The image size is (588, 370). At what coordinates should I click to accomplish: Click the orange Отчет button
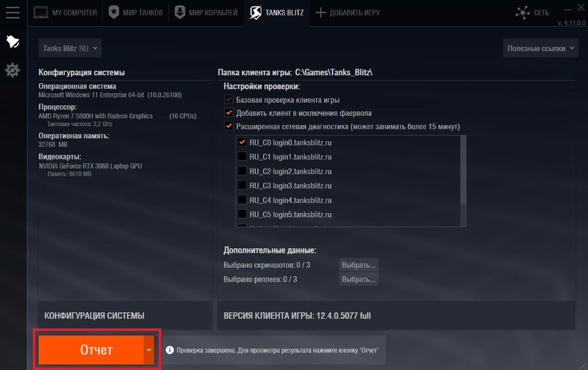pyautogui.click(x=90, y=350)
